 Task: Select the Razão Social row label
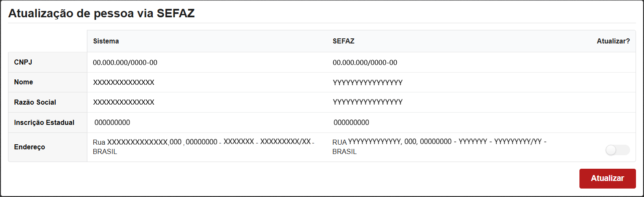point(35,103)
